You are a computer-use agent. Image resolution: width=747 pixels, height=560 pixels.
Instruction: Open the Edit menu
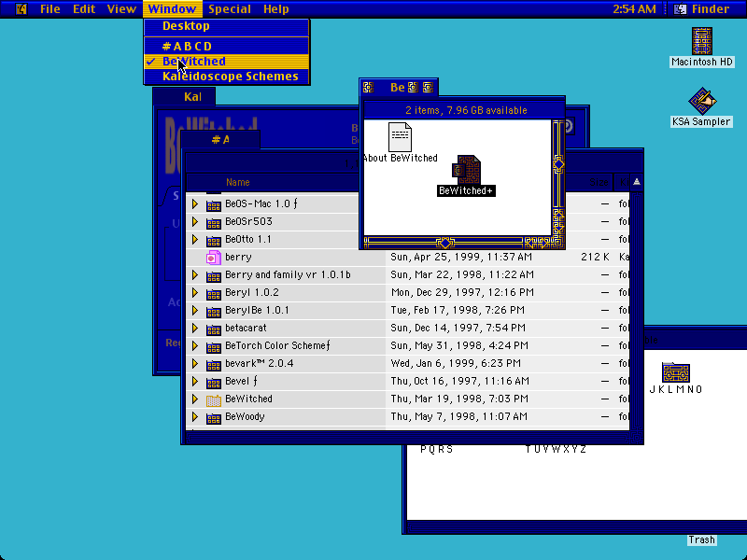(84, 9)
